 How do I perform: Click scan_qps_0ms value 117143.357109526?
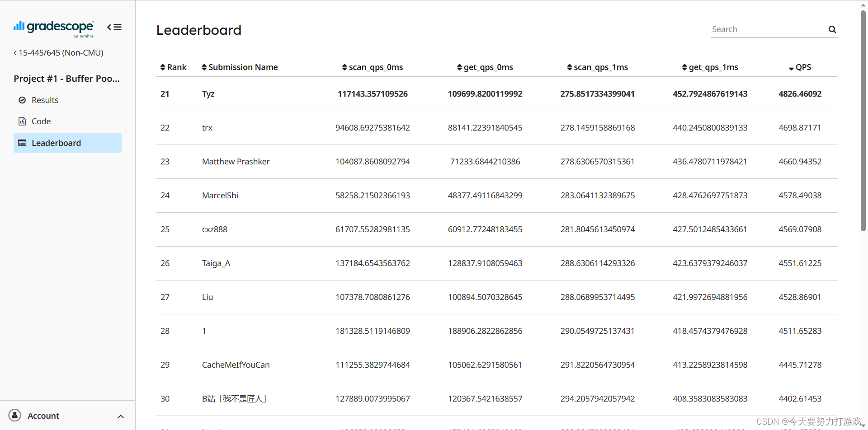click(x=373, y=94)
